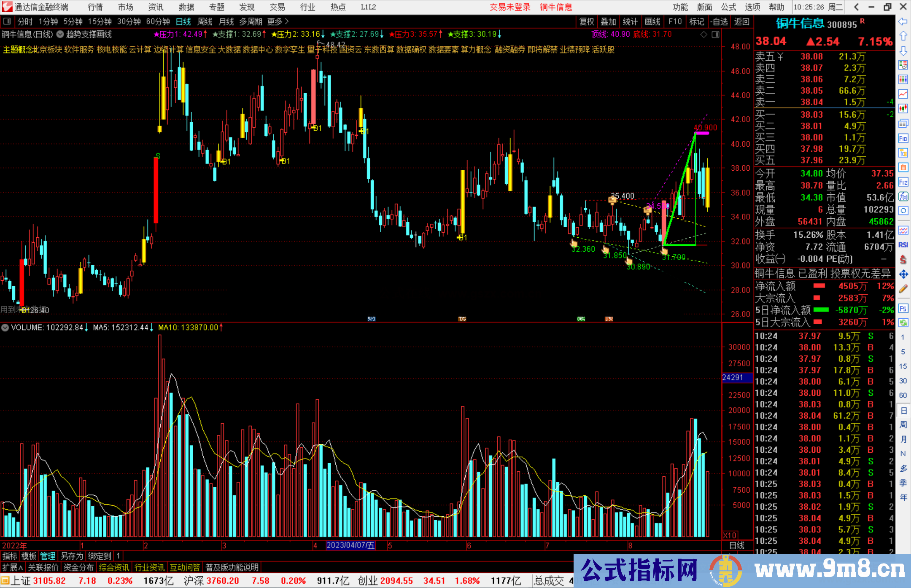This screenshot has height=588, width=911.
Task: Click the up arrow icon in right sidebar
Action: coord(903,36)
